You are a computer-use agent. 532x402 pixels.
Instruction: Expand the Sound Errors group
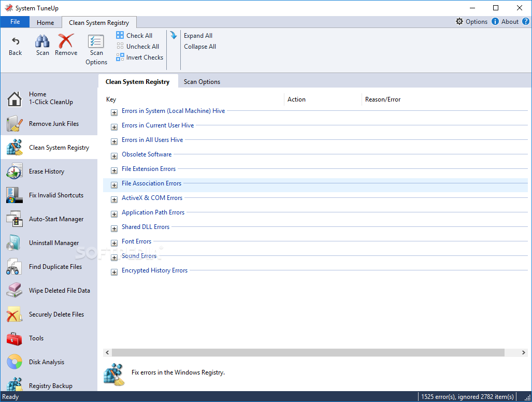click(114, 258)
